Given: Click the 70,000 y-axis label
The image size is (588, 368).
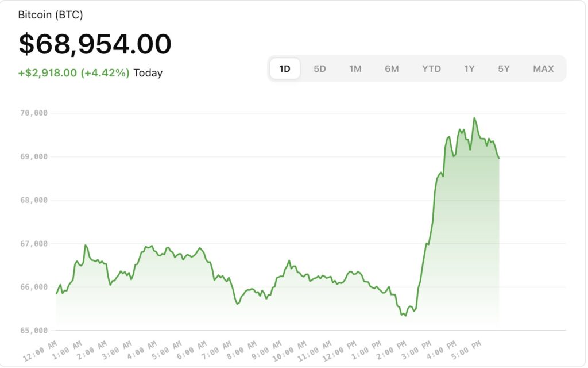Looking at the screenshot, I should tap(33, 113).
